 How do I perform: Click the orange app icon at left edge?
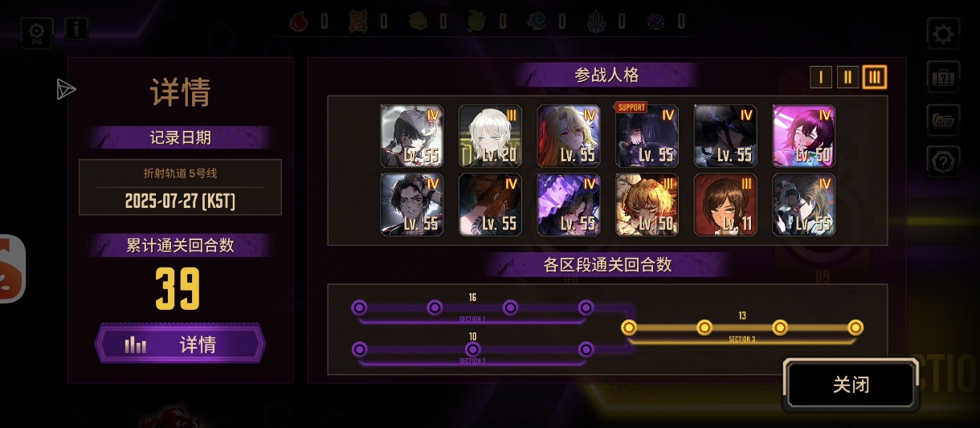click(x=11, y=268)
